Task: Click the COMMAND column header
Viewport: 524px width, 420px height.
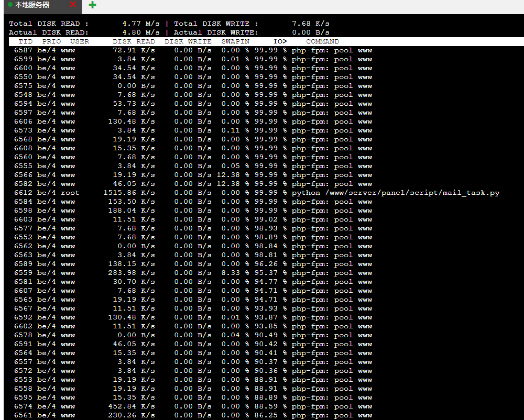Action: point(322,41)
